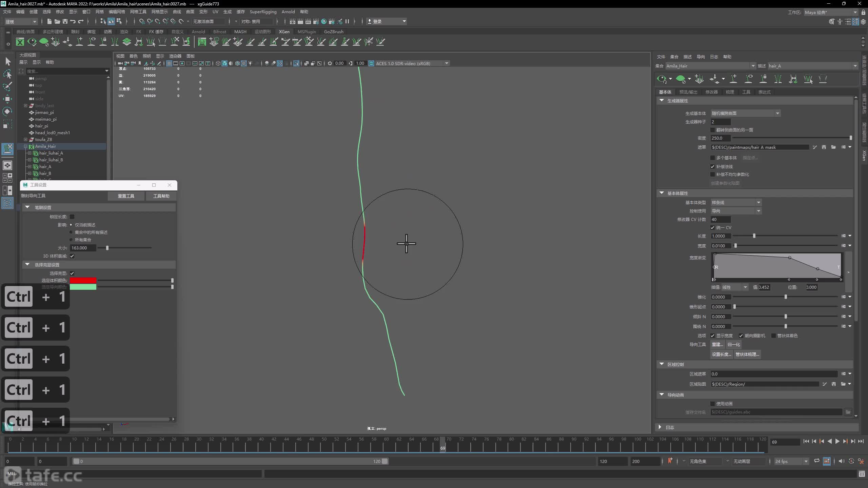Viewport: 868px width, 488px height.
Task: Choose the Lasso select tool
Action: pos(7,74)
